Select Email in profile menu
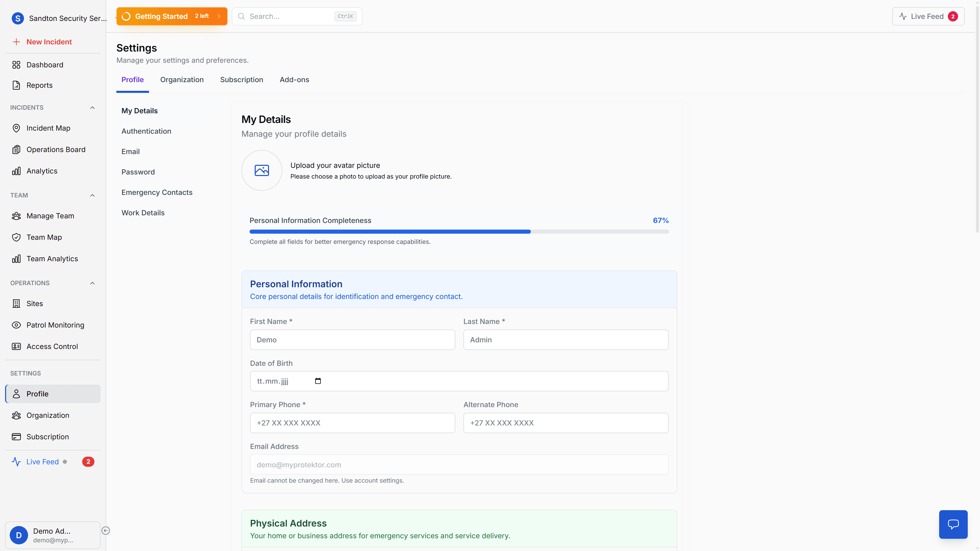Image resolution: width=980 pixels, height=551 pixels. click(x=130, y=152)
